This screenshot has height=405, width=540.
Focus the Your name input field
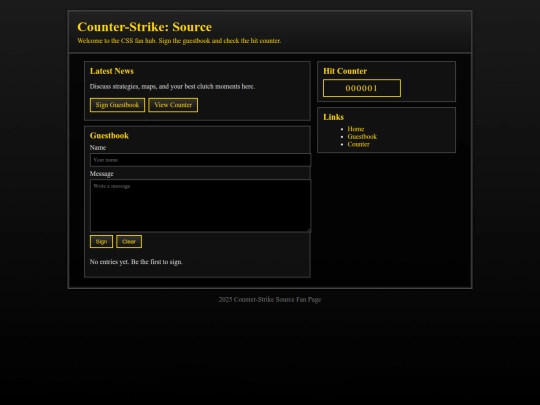pos(200,160)
